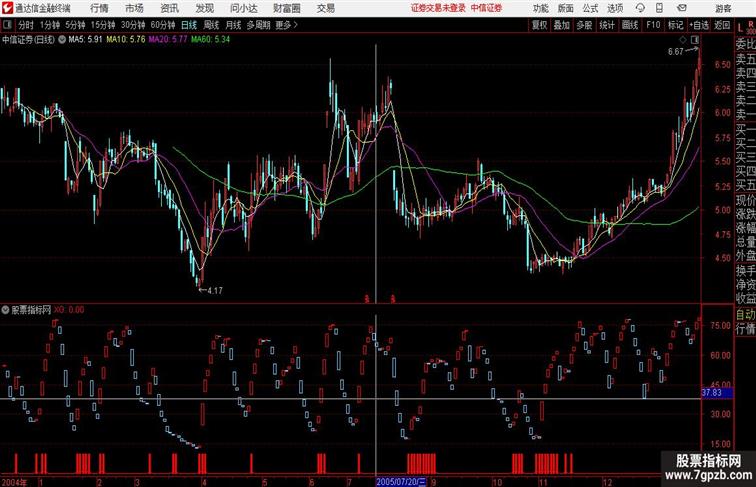Open the 功能 menu
This screenshot has height=487, width=756.
pos(540,8)
